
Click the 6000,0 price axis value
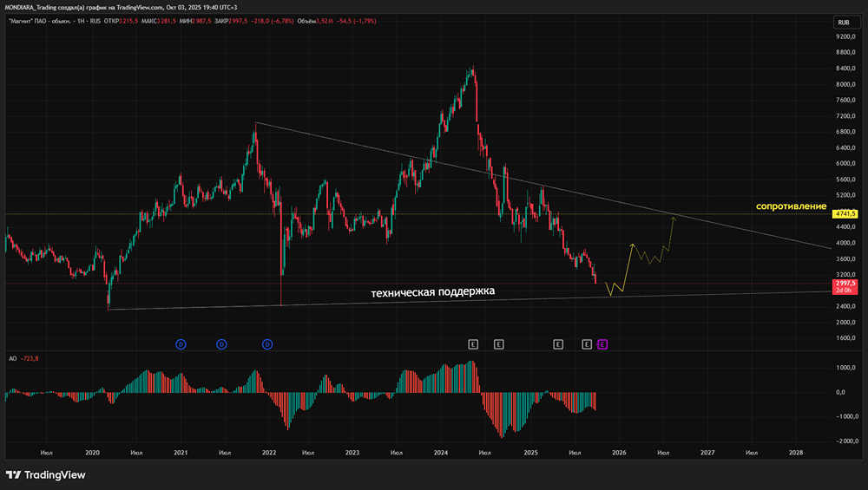coord(845,164)
